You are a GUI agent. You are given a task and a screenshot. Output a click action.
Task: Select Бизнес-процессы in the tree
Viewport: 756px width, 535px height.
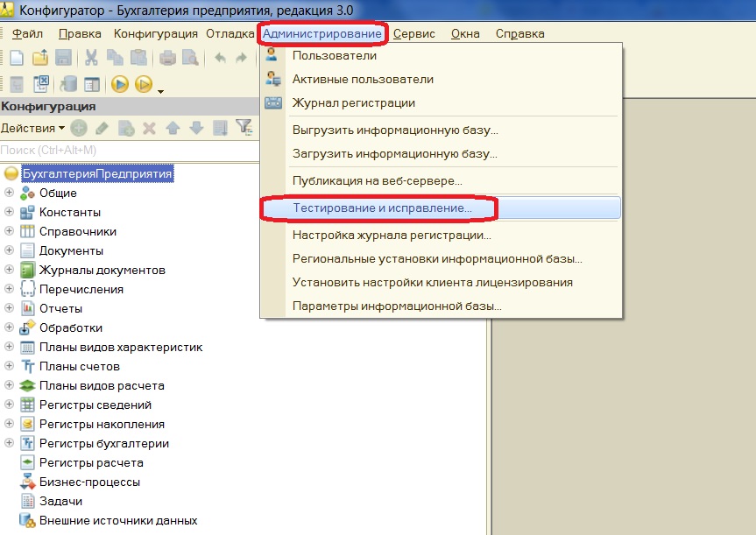point(89,482)
